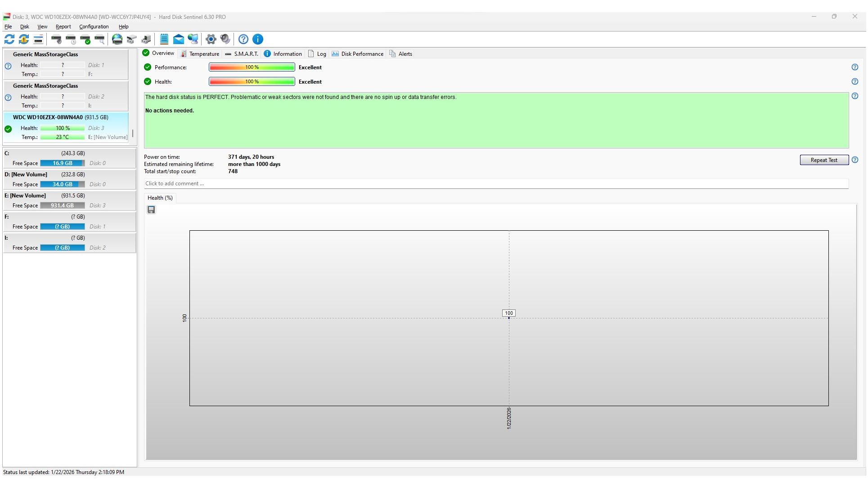Open the disk surface test magnifier icon
This screenshot has height=488, width=868.
pyautogui.click(x=100, y=40)
